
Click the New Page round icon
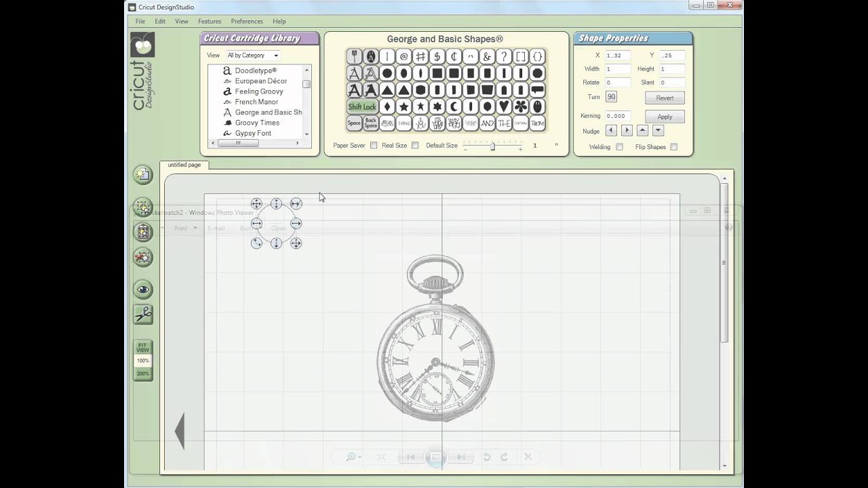(142, 174)
